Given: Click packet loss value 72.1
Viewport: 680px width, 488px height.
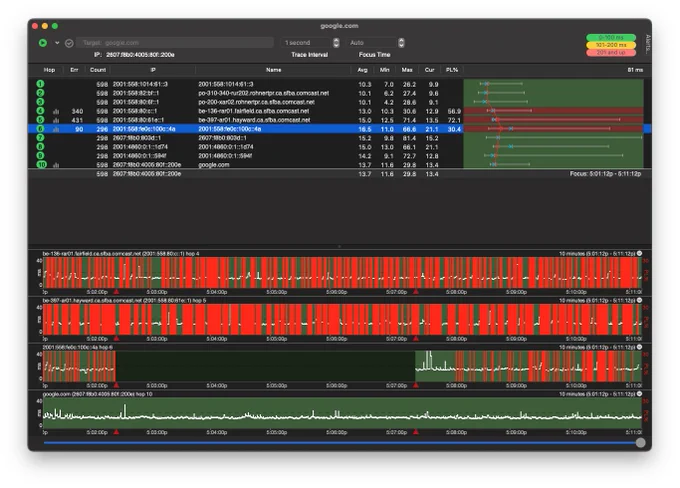Looking at the screenshot, I should 454,120.
